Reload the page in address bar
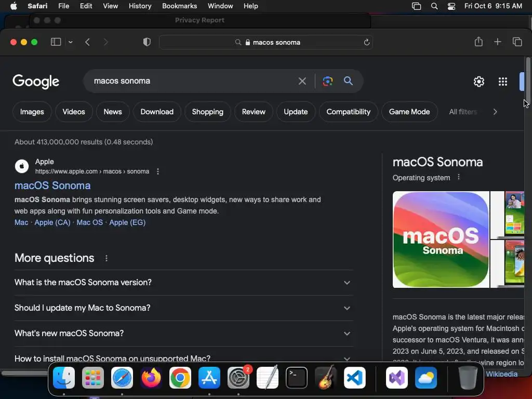Image resolution: width=532 pixels, height=399 pixels. (x=366, y=43)
